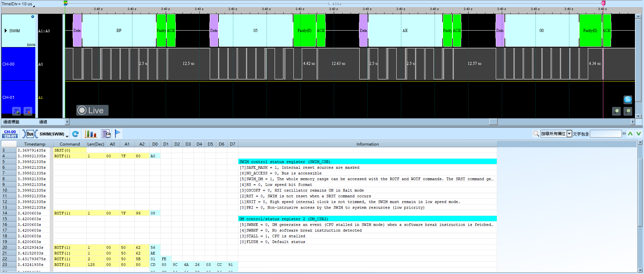Image resolution: width=644 pixels, height=274 pixels.
Task: Export decode report with save icon
Action: [106, 134]
